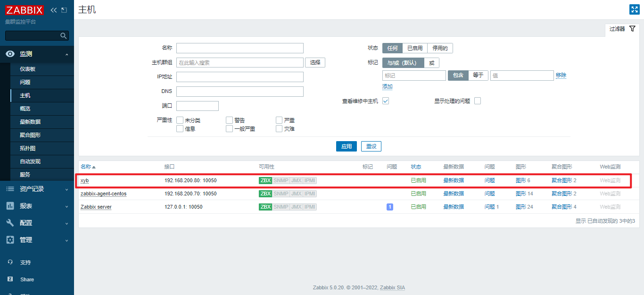Open 概览 menu item
This screenshot has height=295, width=644.
point(41,109)
